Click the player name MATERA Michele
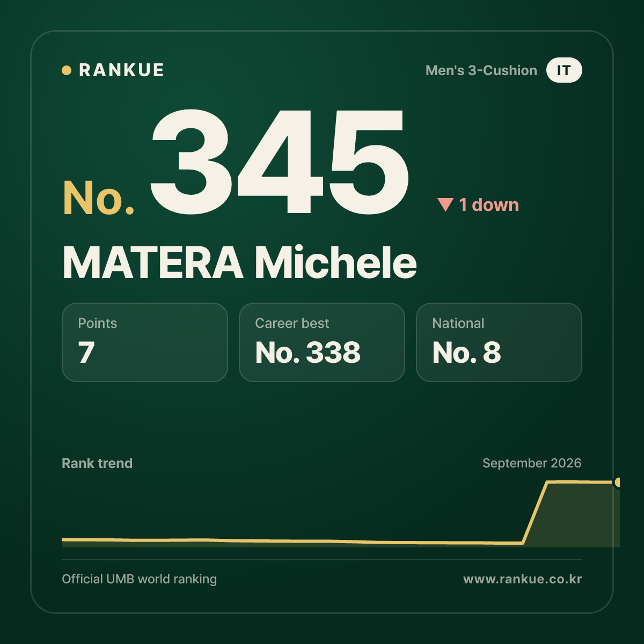The image size is (644, 644). 239,263
